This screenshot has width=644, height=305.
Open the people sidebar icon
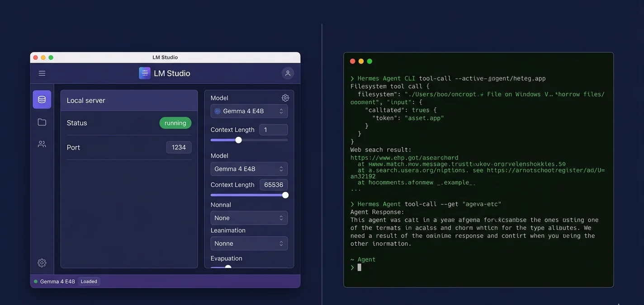pyautogui.click(x=42, y=144)
